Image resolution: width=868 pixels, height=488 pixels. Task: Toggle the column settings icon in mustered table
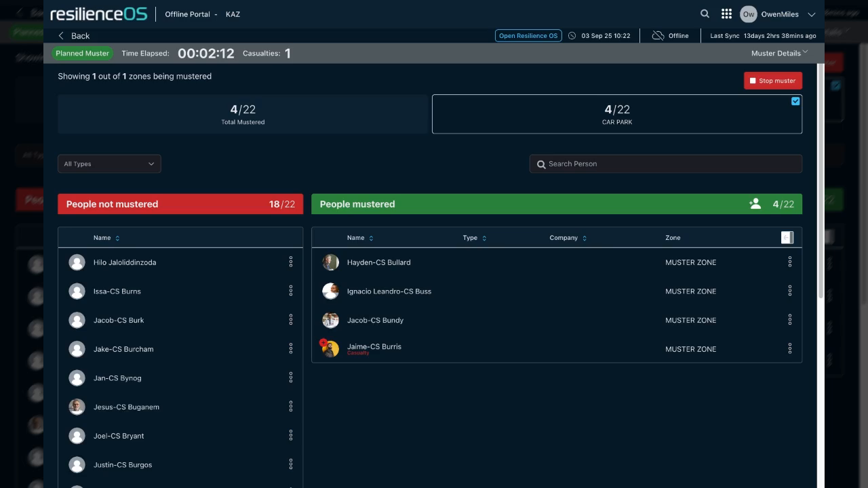click(x=787, y=237)
